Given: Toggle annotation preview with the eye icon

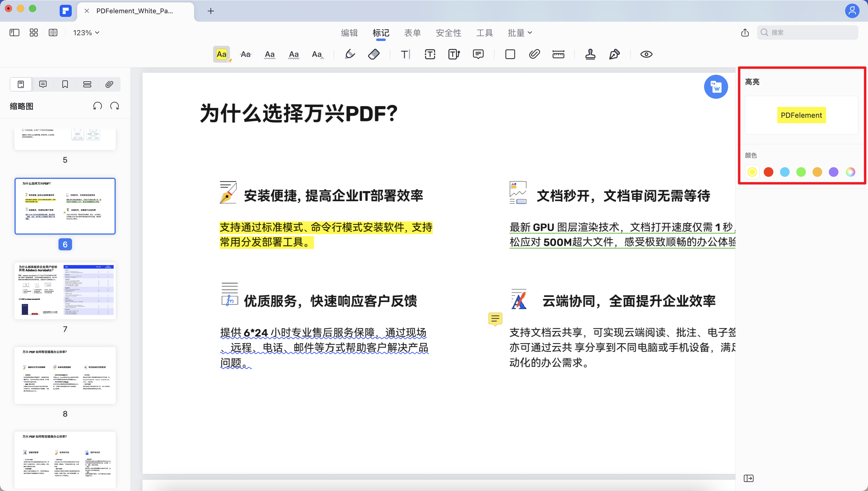Looking at the screenshot, I should [x=646, y=54].
